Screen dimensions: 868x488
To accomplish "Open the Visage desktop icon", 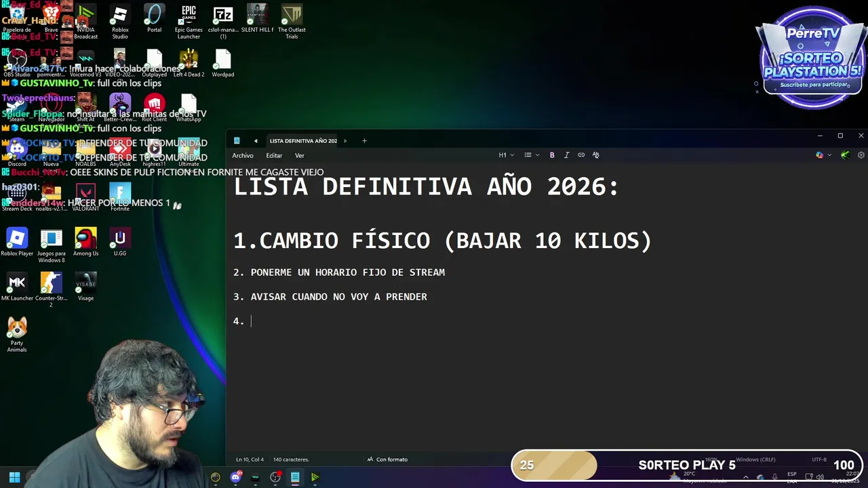I will pos(85,287).
